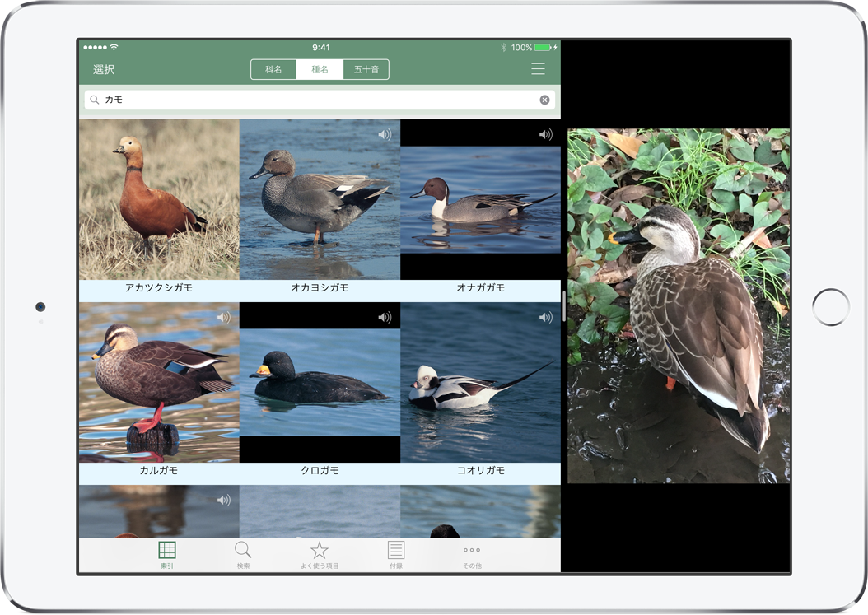
Task: Open the hamburger menu in the header
Action: point(538,68)
